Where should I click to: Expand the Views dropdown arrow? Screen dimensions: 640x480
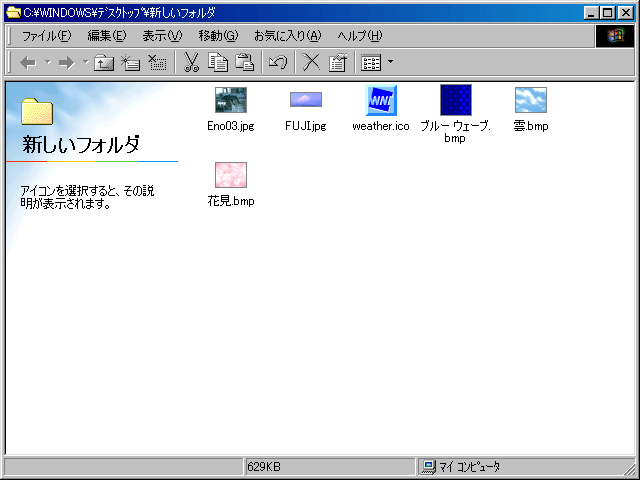point(390,62)
